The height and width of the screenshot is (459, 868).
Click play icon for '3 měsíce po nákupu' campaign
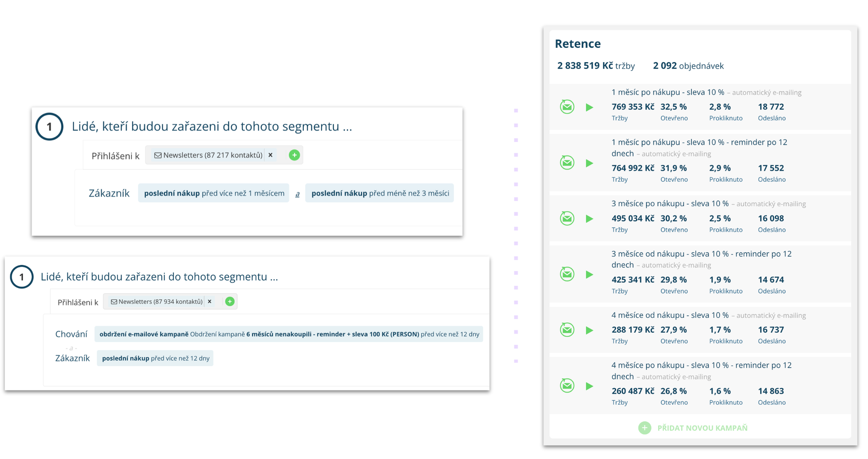[x=589, y=219]
